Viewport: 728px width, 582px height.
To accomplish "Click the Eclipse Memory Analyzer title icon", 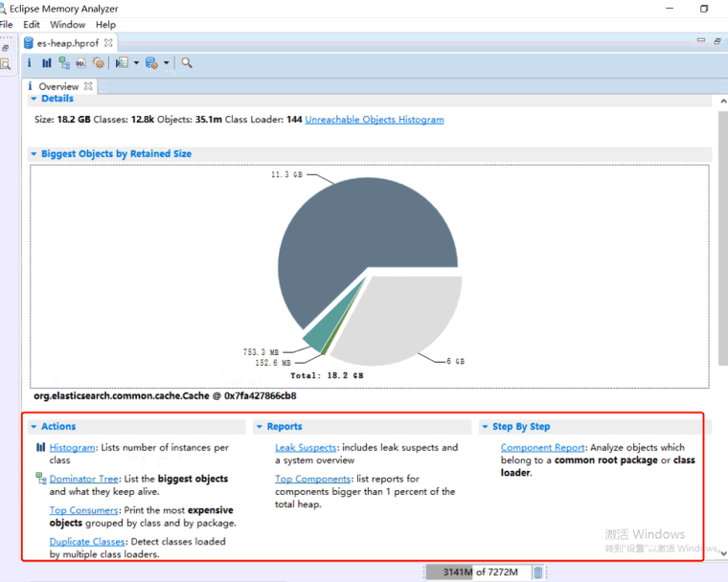I will [3, 9].
